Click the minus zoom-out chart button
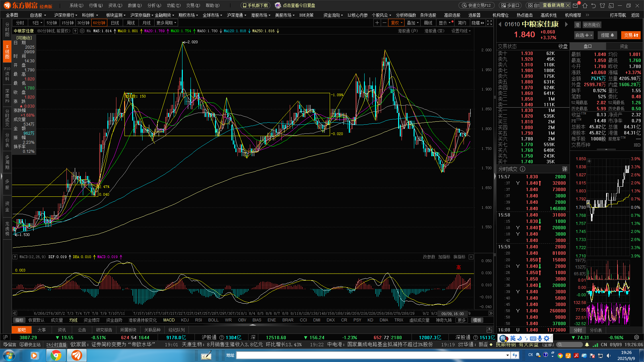This screenshot has width=644, height=362. [x=384, y=23]
